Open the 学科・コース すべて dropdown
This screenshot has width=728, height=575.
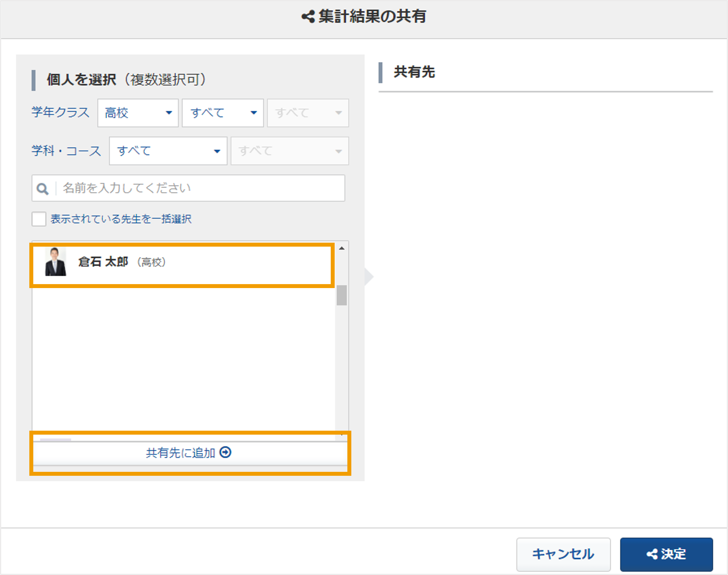pyautogui.click(x=168, y=151)
